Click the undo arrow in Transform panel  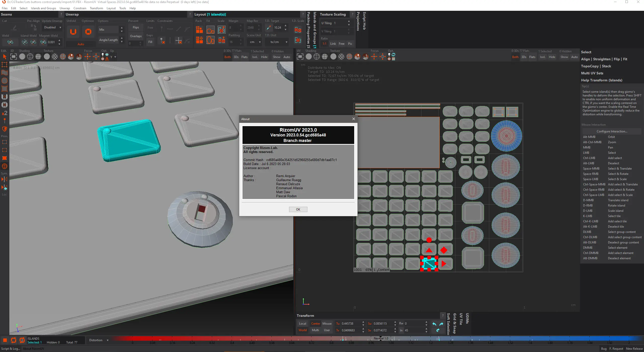[x=434, y=324]
